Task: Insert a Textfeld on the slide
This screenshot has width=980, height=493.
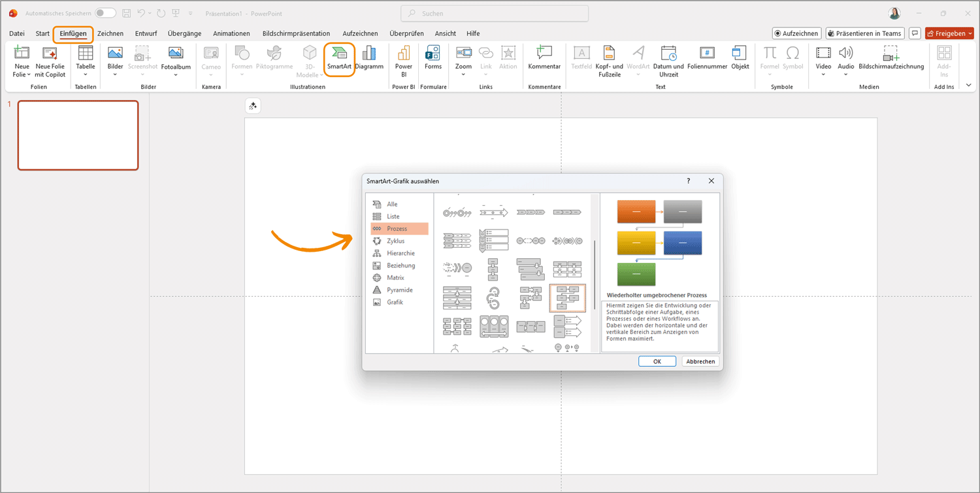Action: pos(581,59)
